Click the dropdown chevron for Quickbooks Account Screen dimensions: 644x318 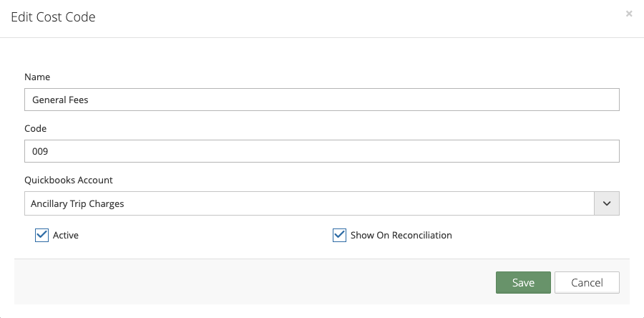pos(607,203)
